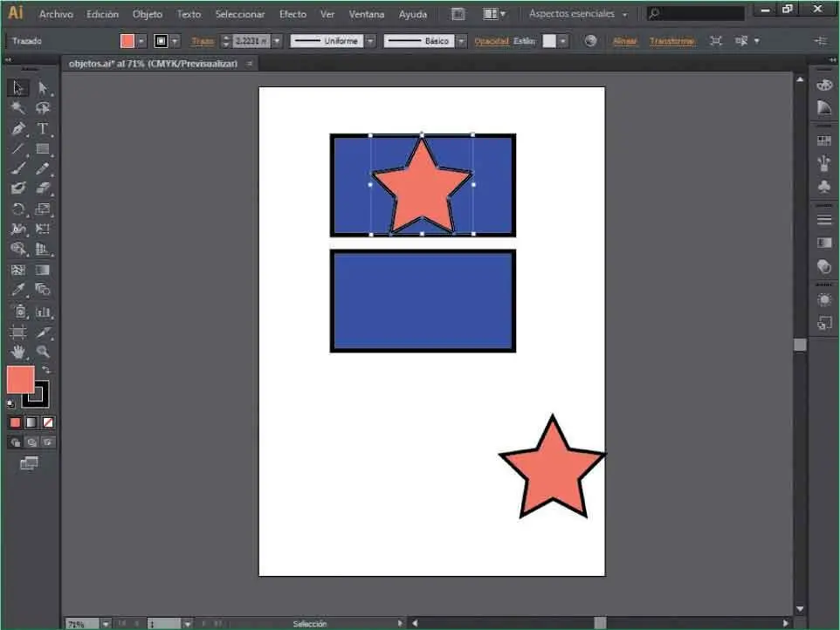Select the Artboard tool
840x630 pixels.
pyautogui.click(x=17, y=332)
